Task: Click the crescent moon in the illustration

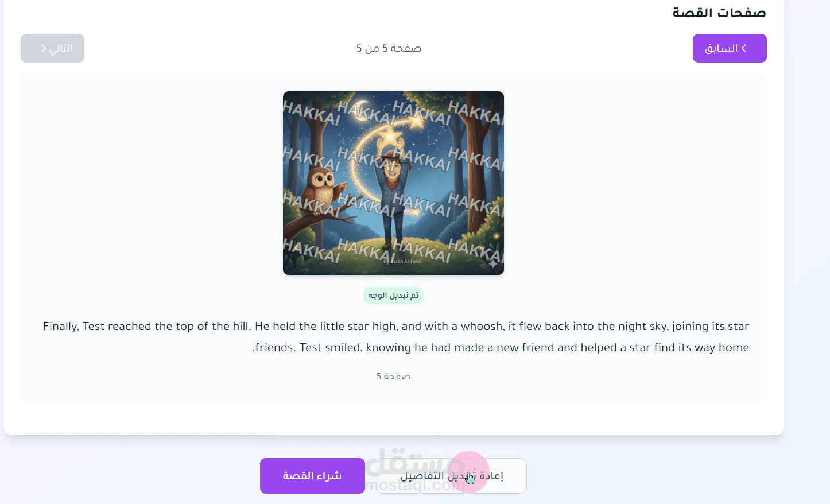Action: point(360,110)
